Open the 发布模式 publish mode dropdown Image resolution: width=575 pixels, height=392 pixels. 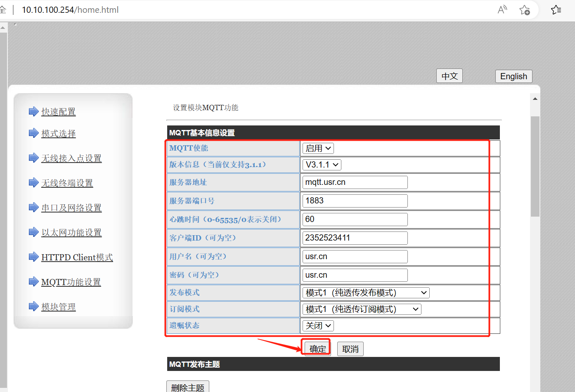coord(366,293)
